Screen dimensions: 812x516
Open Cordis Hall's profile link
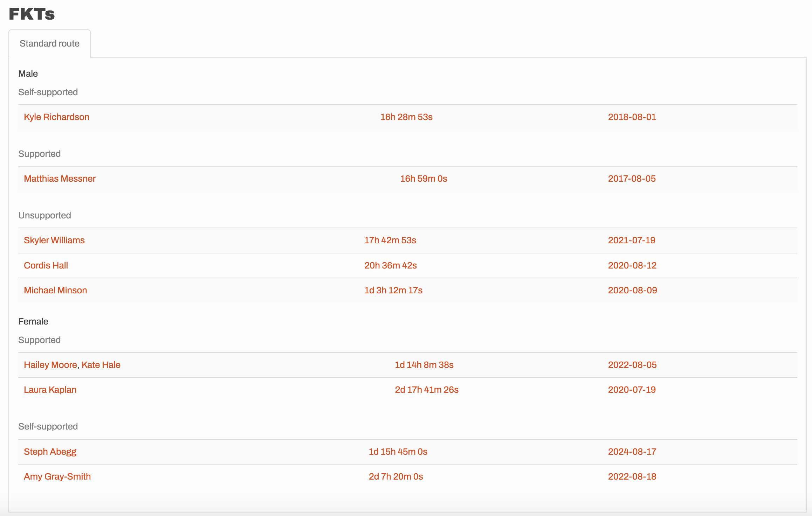pos(46,265)
